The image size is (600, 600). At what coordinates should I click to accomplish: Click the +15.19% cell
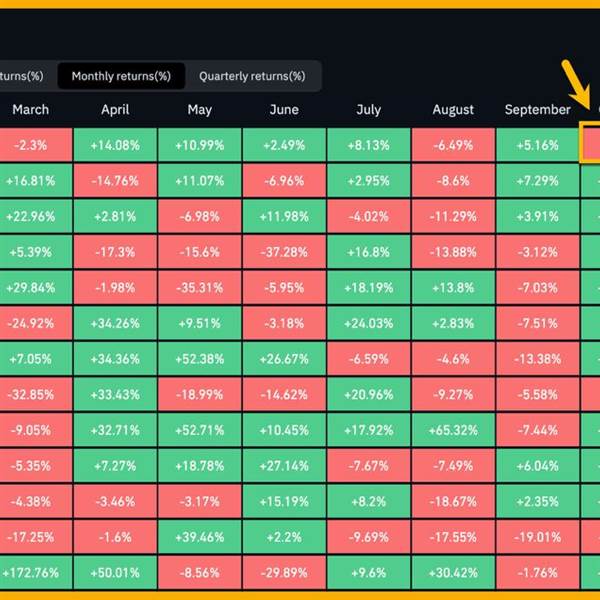(x=284, y=501)
